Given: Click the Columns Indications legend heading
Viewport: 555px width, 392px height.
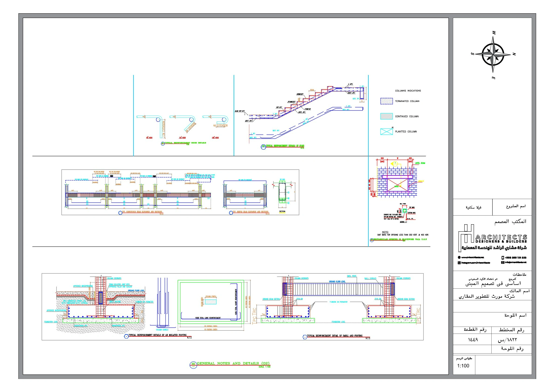Looking at the screenshot, I should (408, 91).
